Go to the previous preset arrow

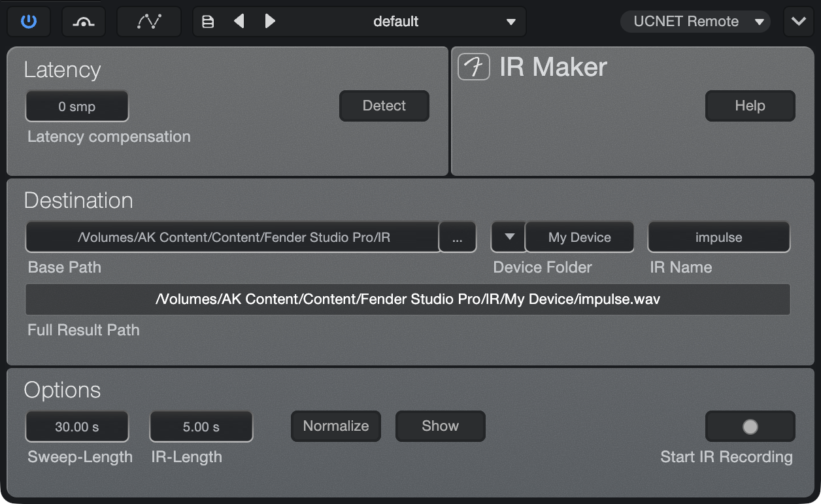(x=239, y=22)
